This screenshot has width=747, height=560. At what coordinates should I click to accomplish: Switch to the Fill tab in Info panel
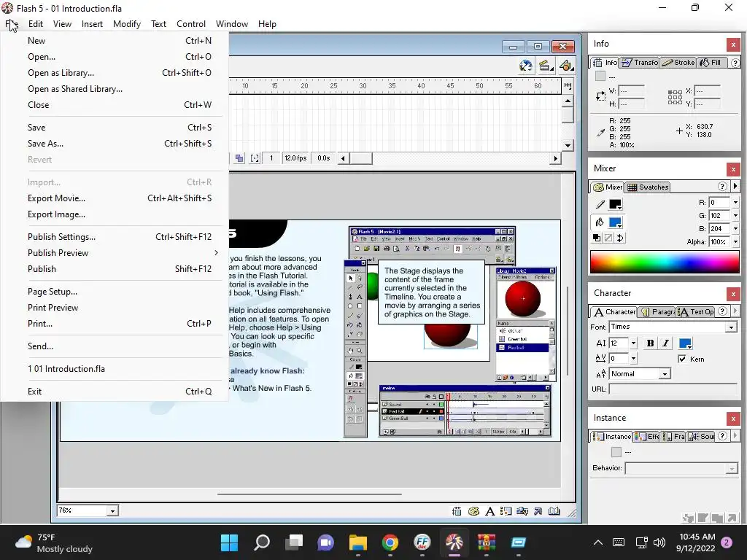click(x=711, y=63)
